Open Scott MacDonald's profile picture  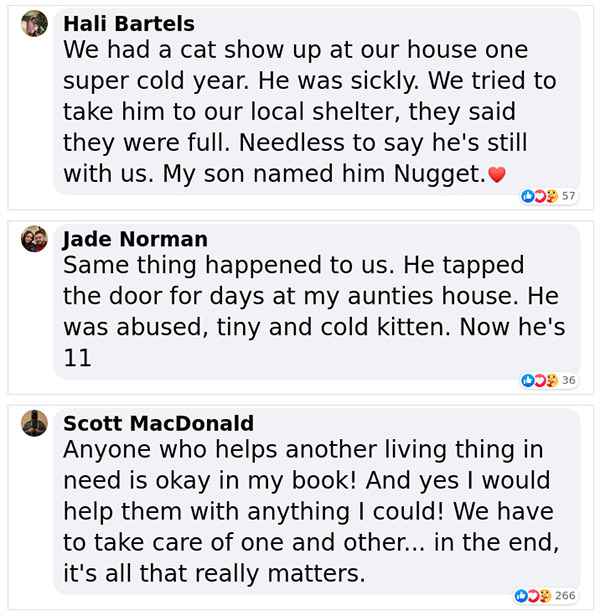click(34, 423)
